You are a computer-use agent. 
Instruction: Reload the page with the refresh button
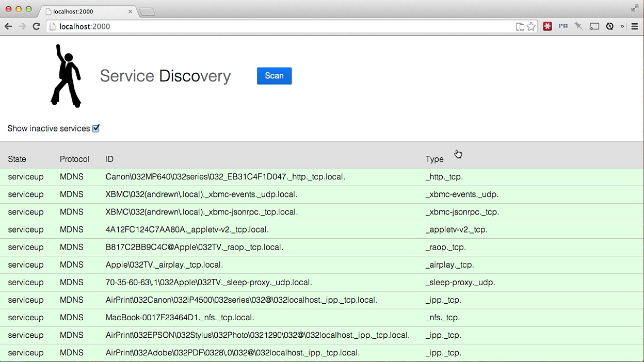point(35,26)
